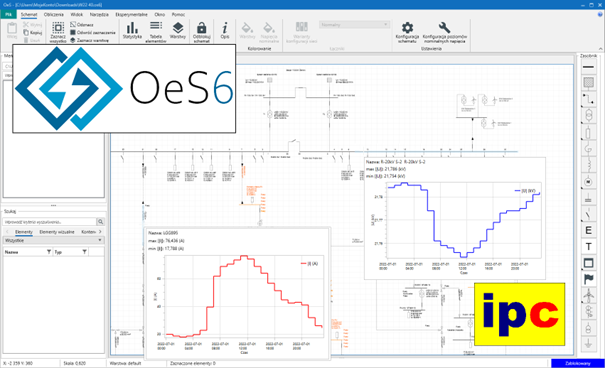This screenshot has width=605, height=368.
Task: Open the Pomoc menu
Action: [x=178, y=14]
